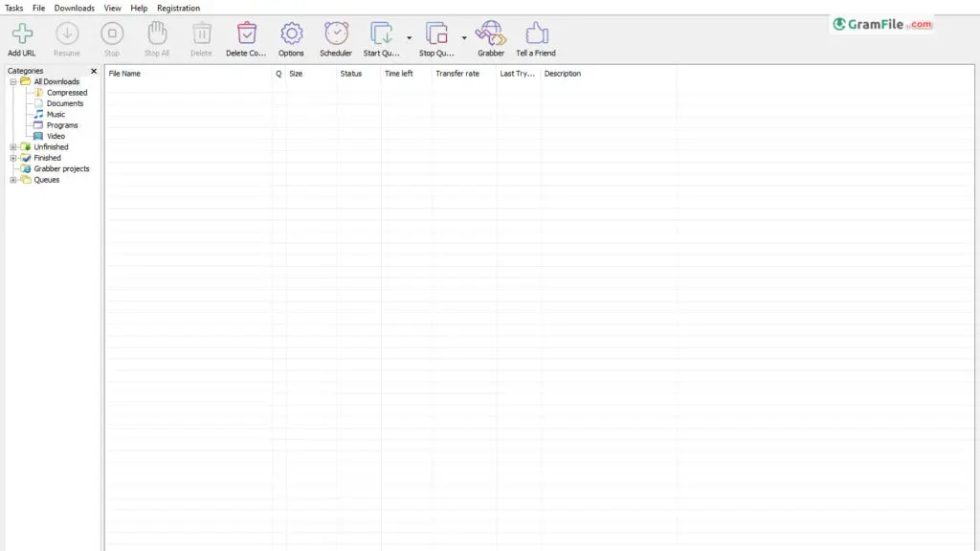Launch the Grabber tool
Viewport: 980px width, 551px height.
pos(490,34)
